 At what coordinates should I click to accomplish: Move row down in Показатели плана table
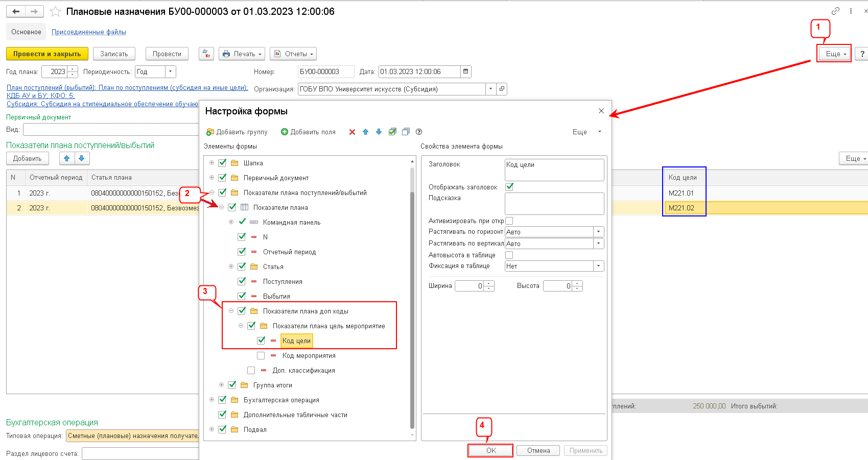(x=82, y=158)
